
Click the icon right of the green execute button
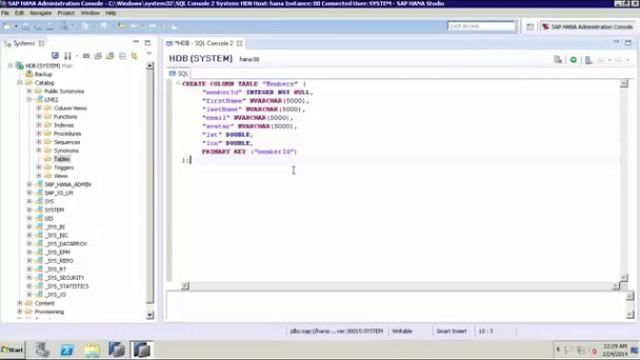[588, 60]
